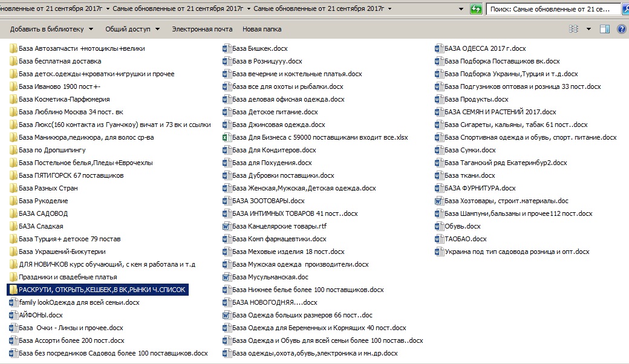Select the 'База Канцелярские товары.rtf' file icon
Image resolution: width=629 pixels, height=364 pixels.
coord(227,226)
